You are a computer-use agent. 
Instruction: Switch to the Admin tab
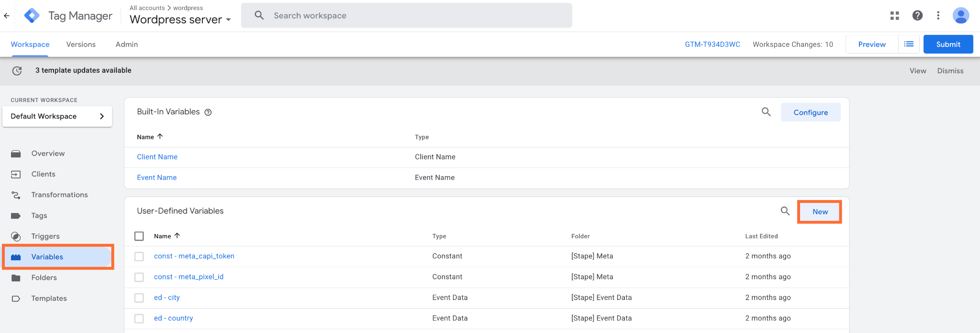pos(127,44)
